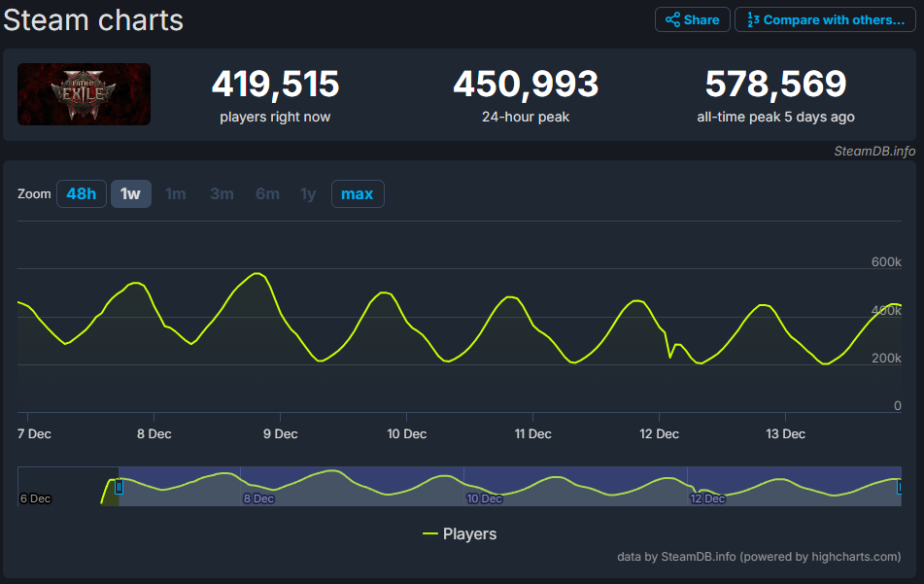The height and width of the screenshot is (584, 924).
Task: Select the 1m zoom option
Action: (176, 194)
